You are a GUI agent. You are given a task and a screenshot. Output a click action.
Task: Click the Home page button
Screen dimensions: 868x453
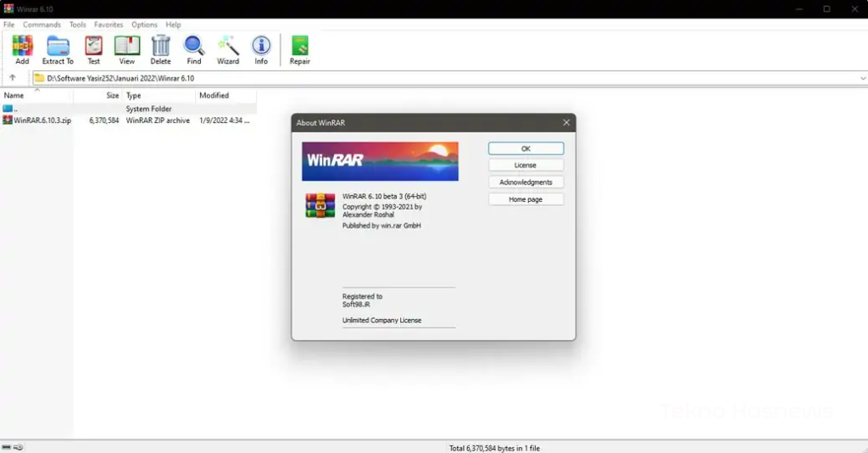tap(526, 199)
